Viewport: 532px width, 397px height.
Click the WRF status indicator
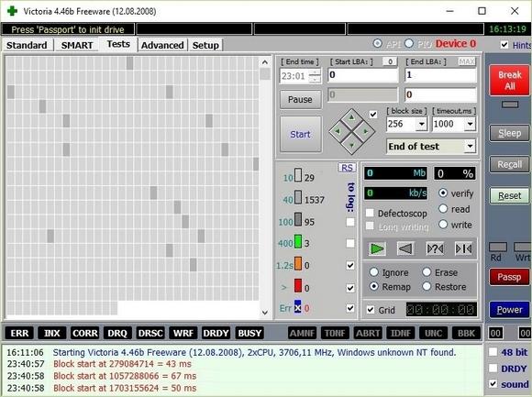(x=183, y=333)
